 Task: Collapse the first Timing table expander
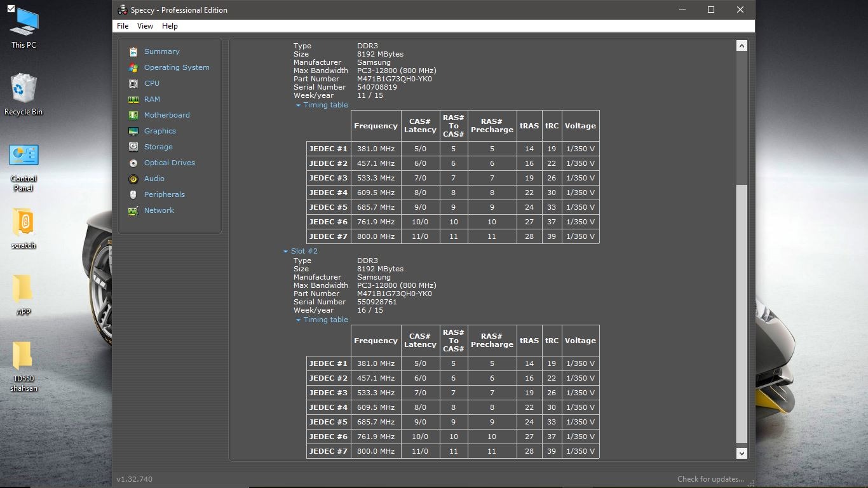pos(299,105)
